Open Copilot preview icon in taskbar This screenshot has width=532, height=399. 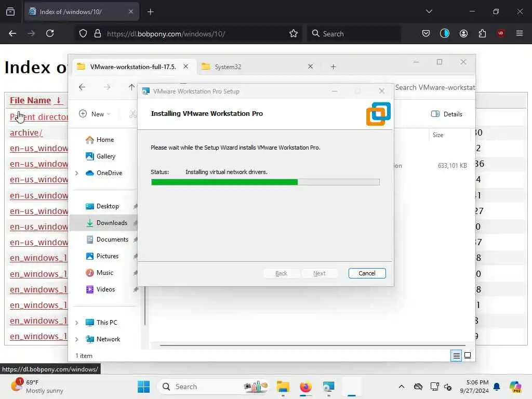(515, 387)
